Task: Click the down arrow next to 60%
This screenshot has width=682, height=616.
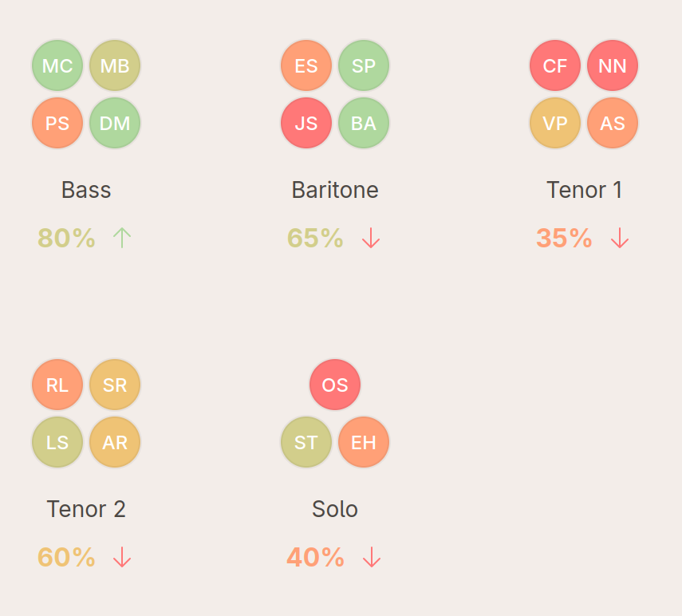Action: [122, 557]
